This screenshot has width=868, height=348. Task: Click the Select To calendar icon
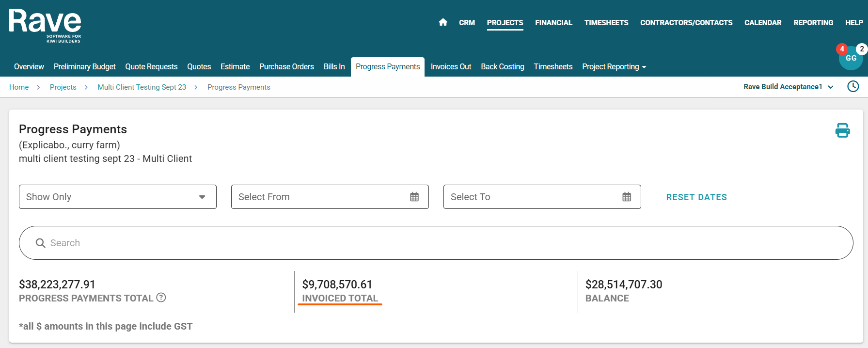click(627, 197)
